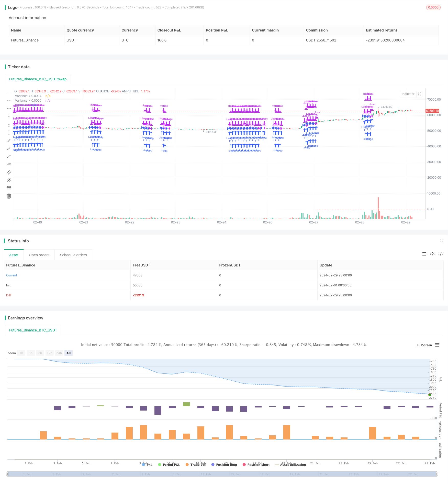448x484 pixels.
Task: Select the Futures_Binance_BTC_USDT:swap ticker tab
Action: coord(38,79)
